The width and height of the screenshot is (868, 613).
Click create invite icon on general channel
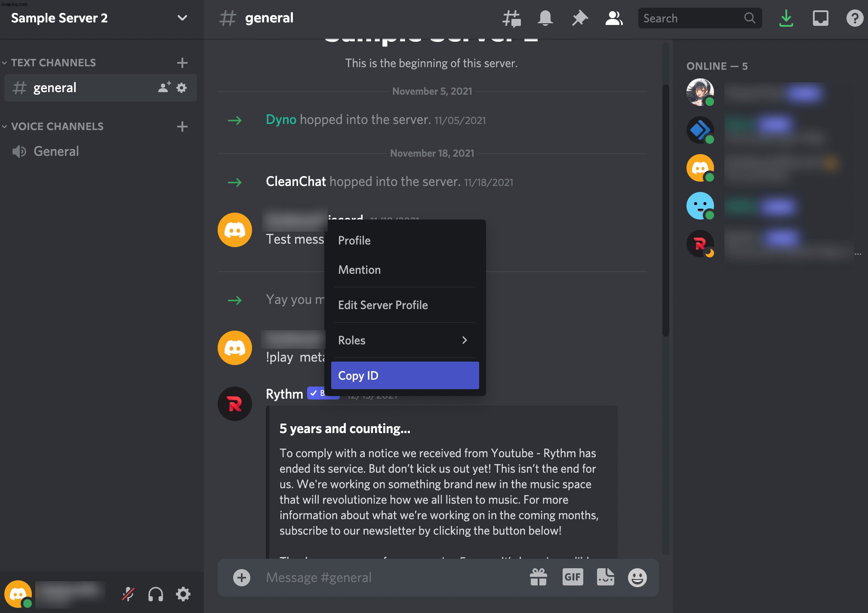[x=164, y=87]
